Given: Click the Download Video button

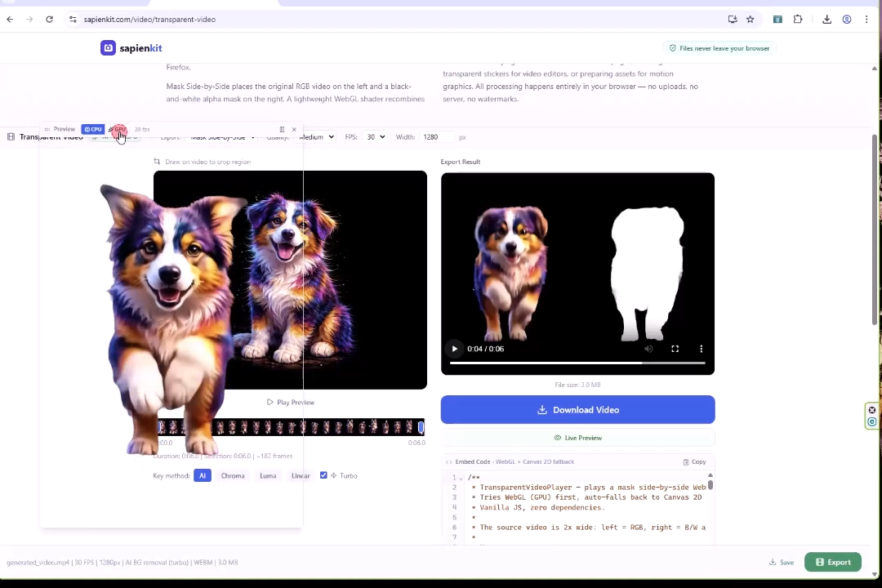Looking at the screenshot, I should click(577, 409).
